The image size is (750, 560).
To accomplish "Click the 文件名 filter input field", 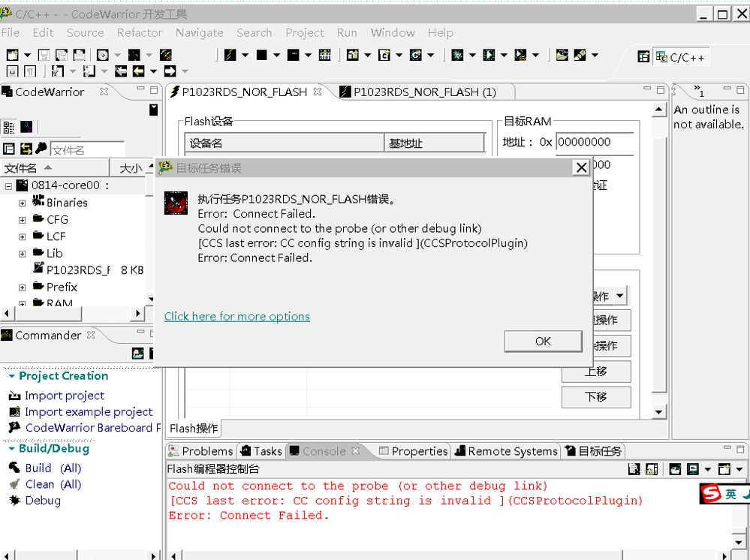I will click(87, 149).
